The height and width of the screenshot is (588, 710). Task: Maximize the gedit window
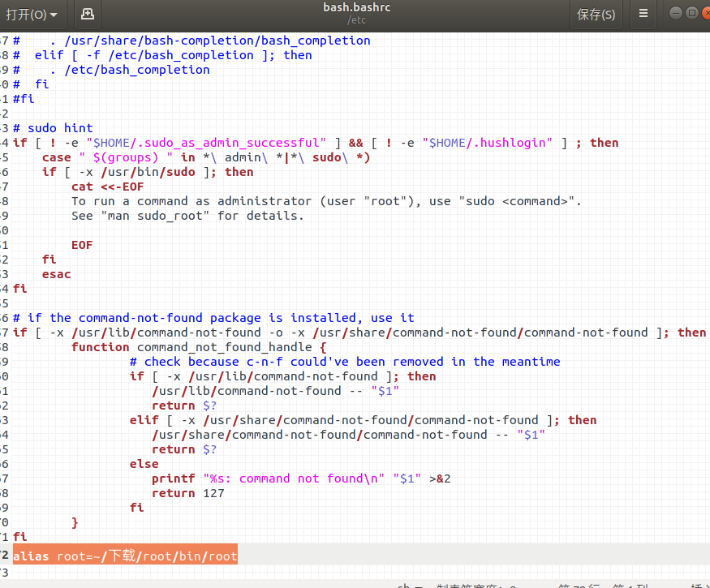coord(691,13)
